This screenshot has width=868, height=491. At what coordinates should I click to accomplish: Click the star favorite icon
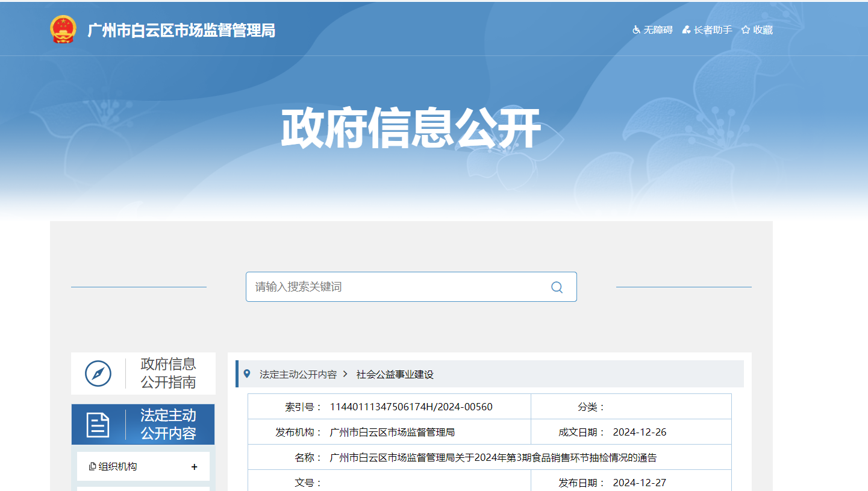746,30
